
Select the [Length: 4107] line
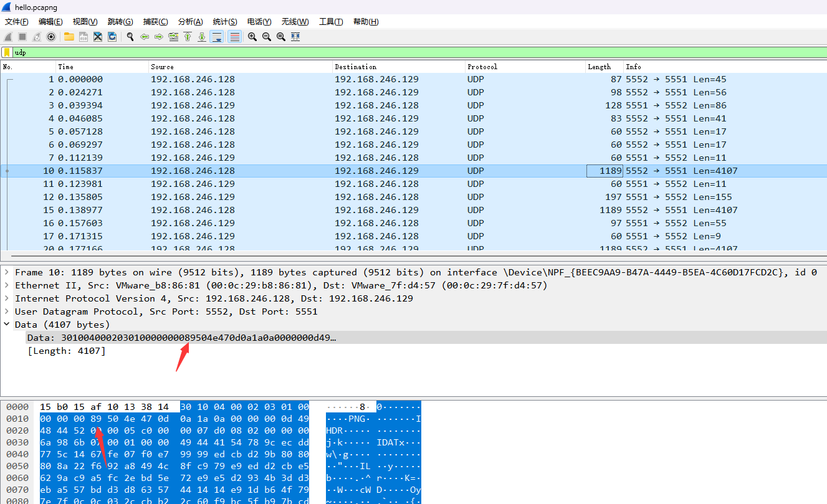(67, 351)
